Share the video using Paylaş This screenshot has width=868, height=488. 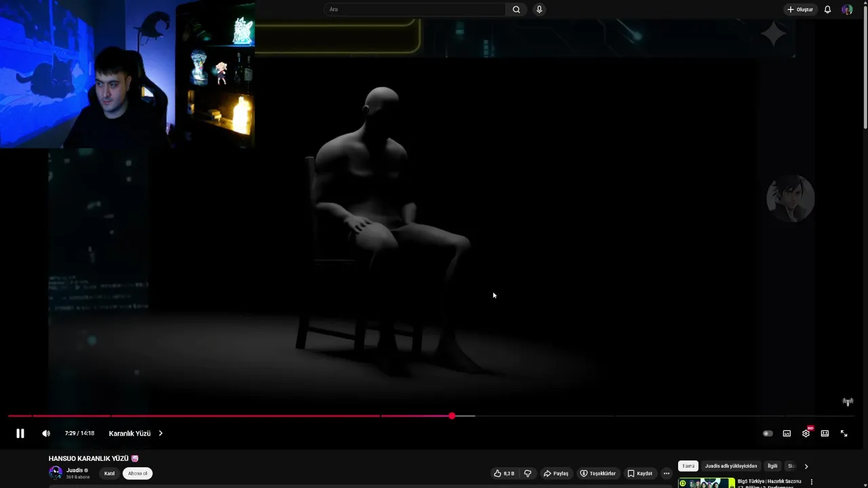[x=556, y=473]
